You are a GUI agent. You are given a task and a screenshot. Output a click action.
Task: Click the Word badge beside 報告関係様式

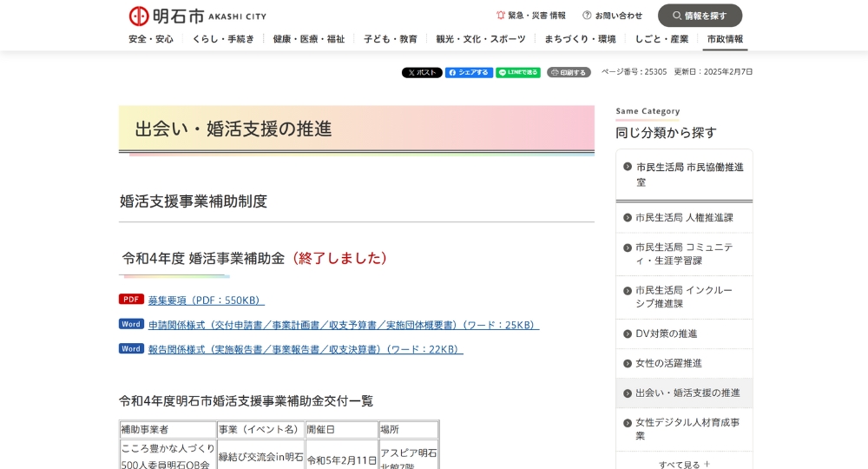click(x=131, y=348)
